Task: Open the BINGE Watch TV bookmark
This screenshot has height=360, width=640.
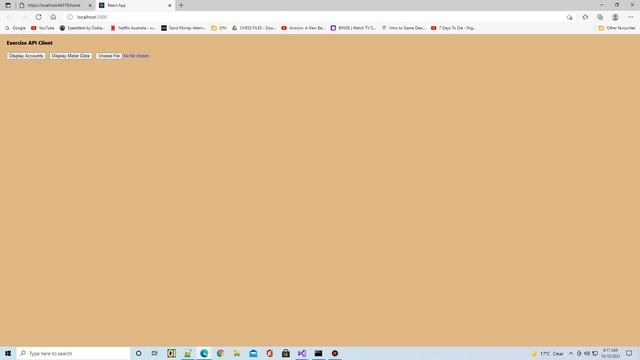Action: pyautogui.click(x=353, y=28)
